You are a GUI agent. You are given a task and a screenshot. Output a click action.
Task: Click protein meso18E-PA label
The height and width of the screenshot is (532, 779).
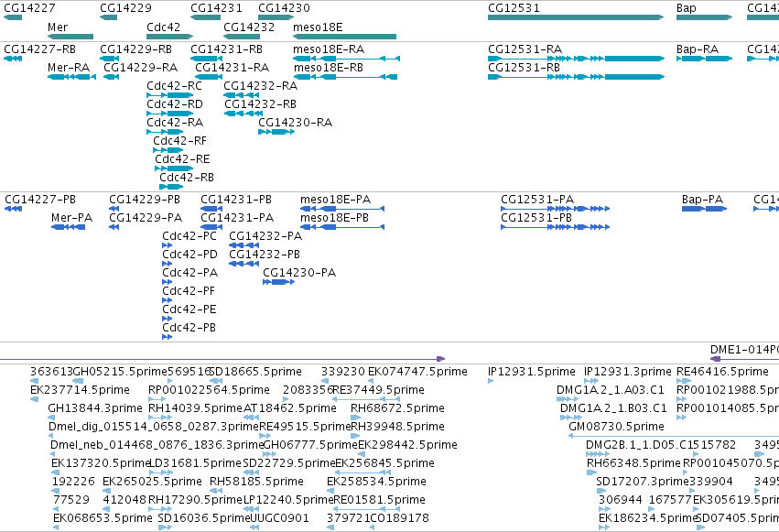[x=336, y=200]
